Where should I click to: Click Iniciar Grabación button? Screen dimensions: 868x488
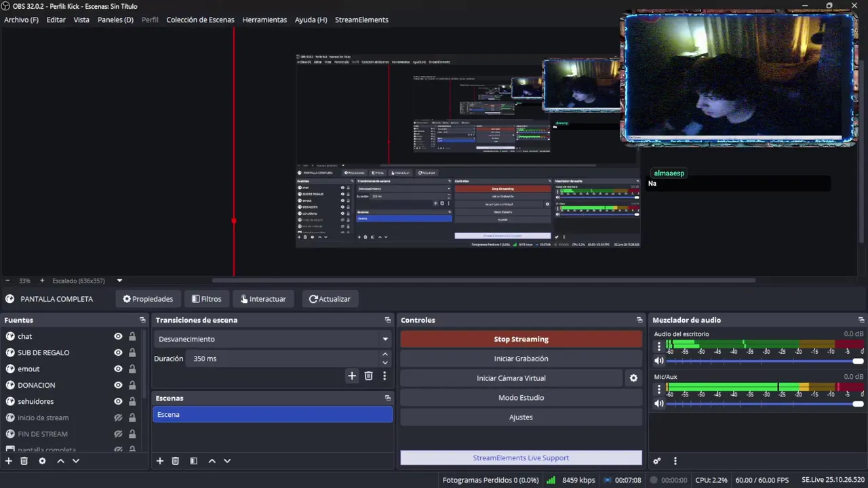coord(521,359)
